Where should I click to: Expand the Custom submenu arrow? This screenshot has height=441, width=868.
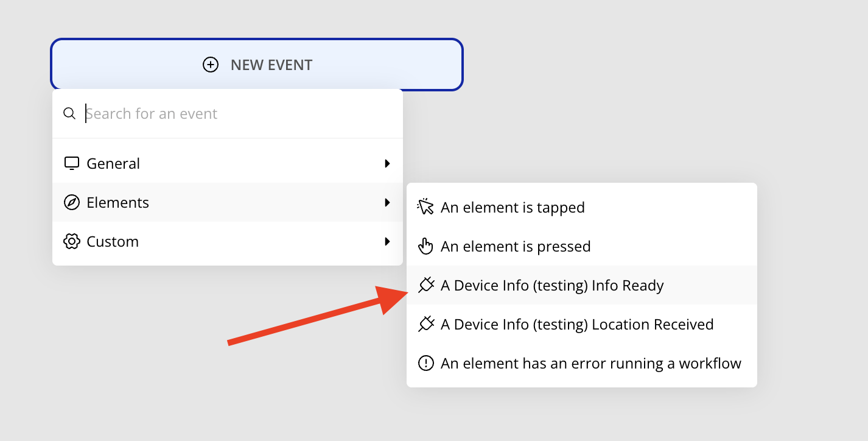387,241
